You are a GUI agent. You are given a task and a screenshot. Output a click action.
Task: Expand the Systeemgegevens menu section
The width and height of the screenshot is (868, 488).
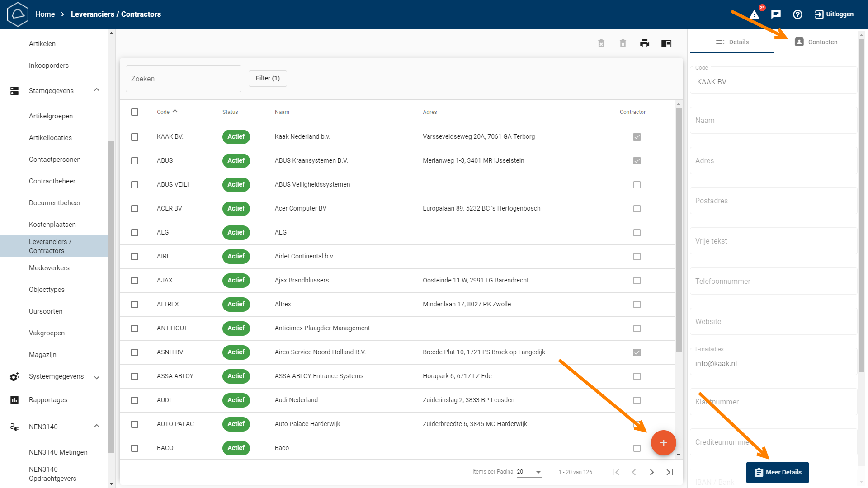[97, 377]
